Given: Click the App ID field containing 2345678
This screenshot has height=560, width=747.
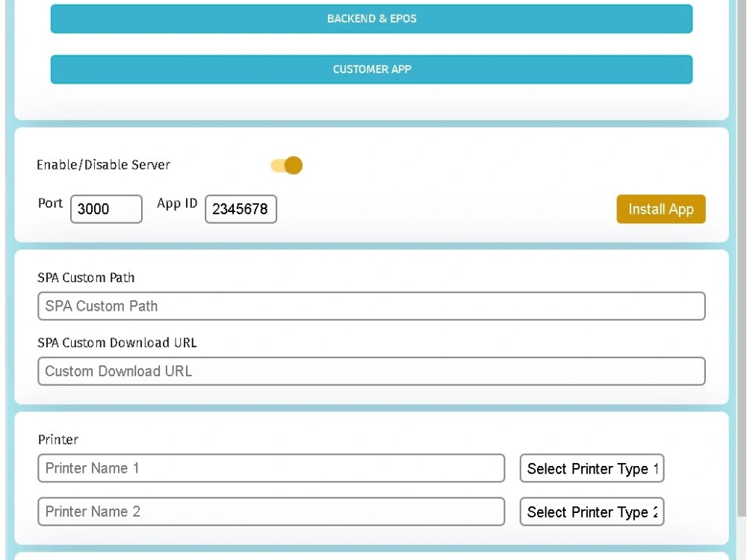Looking at the screenshot, I should click(x=241, y=209).
